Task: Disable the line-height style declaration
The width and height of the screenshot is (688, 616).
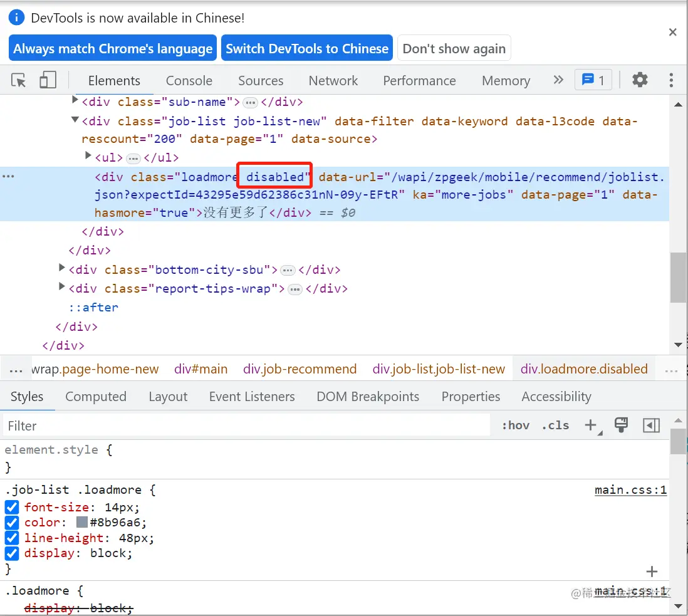Action: tap(11, 538)
